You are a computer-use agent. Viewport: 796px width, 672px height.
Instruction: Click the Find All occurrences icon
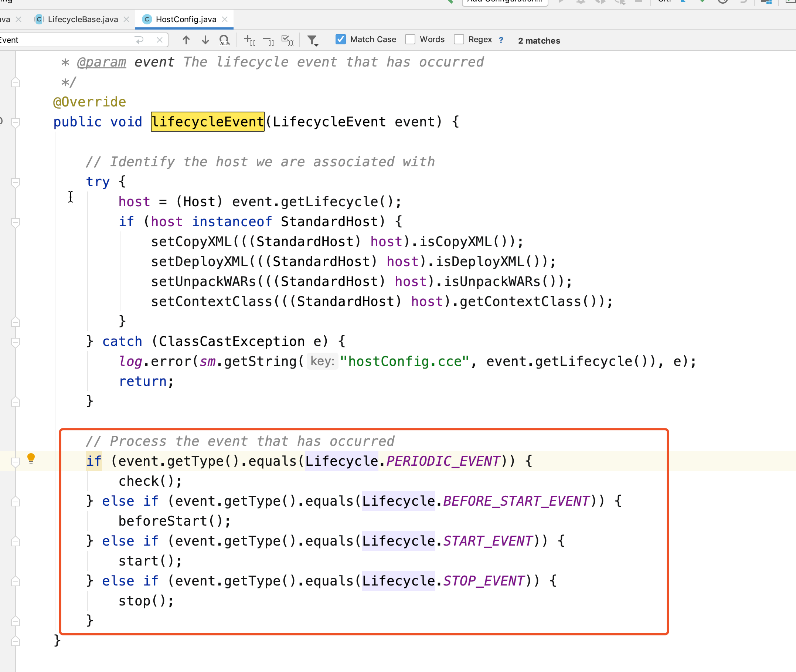click(x=224, y=40)
